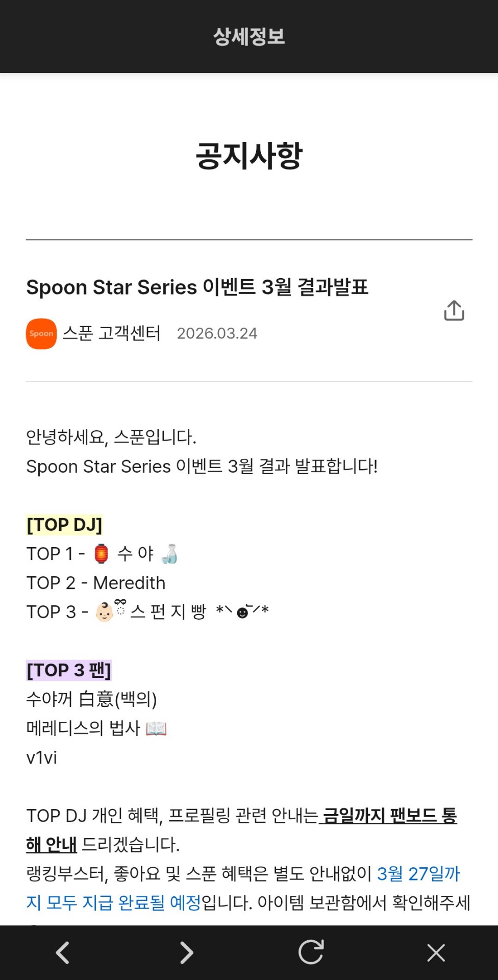Reload the page with the refresh icon
The height and width of the screenshot is (980, 498).
pyautogui.click(x=311, y=952)
